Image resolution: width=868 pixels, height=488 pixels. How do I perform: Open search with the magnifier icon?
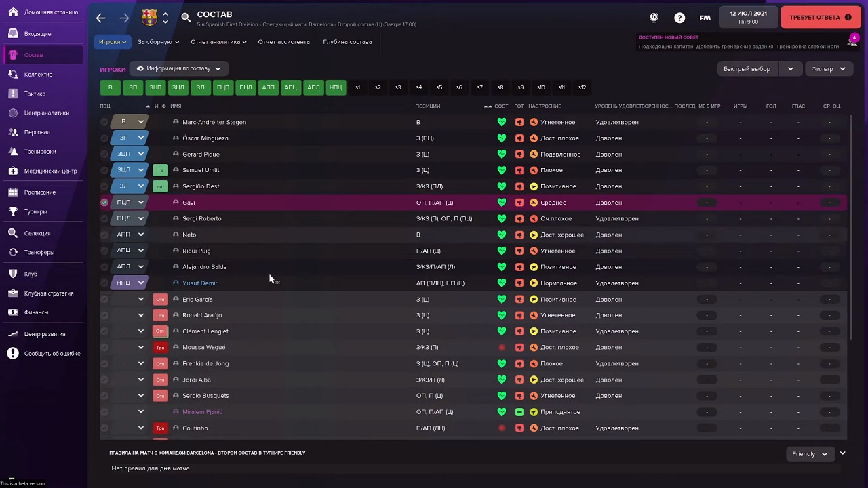(x=186, y=18)
